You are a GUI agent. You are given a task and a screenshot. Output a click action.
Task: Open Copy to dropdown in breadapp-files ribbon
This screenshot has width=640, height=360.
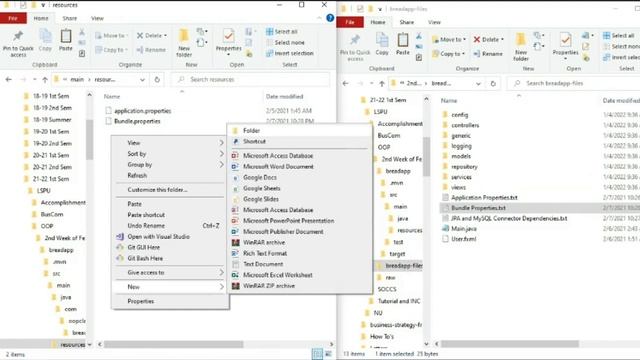click(448, 54)
